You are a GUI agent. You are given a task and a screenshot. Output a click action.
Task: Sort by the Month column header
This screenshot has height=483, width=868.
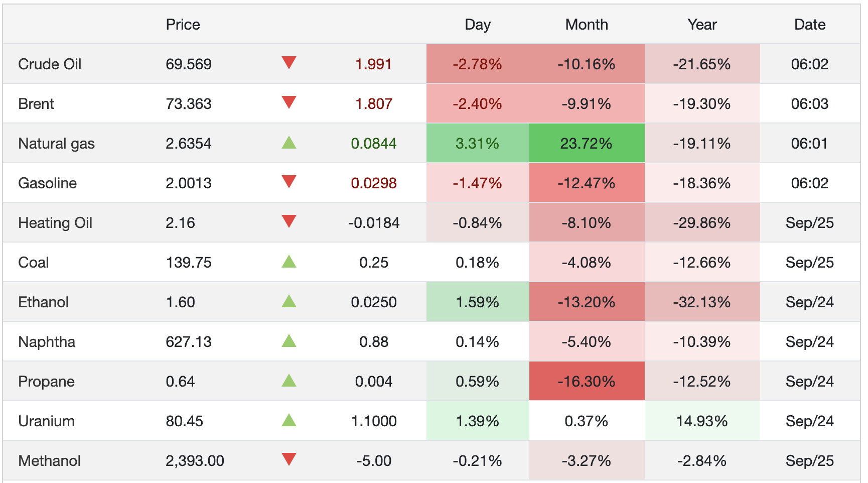pos(587,25)
